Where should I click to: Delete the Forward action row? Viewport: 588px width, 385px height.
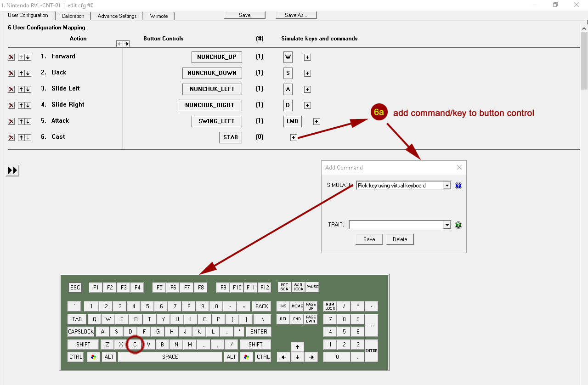click(x=11, y=57)
